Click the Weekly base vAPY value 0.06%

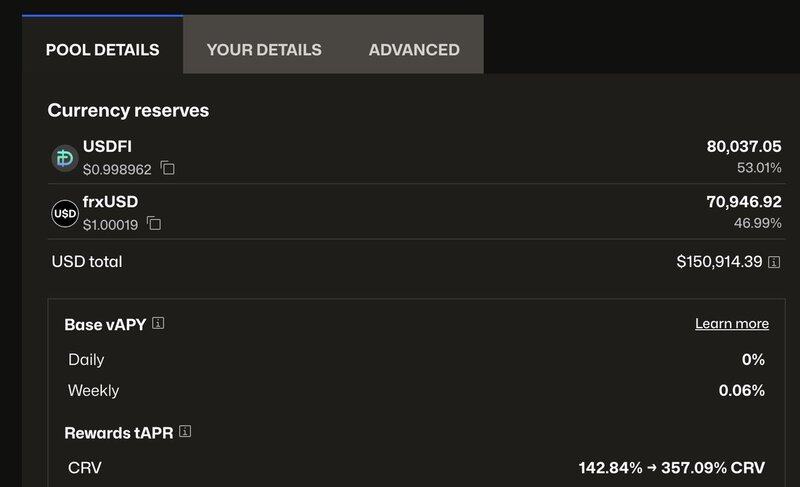tap(742, 390)
